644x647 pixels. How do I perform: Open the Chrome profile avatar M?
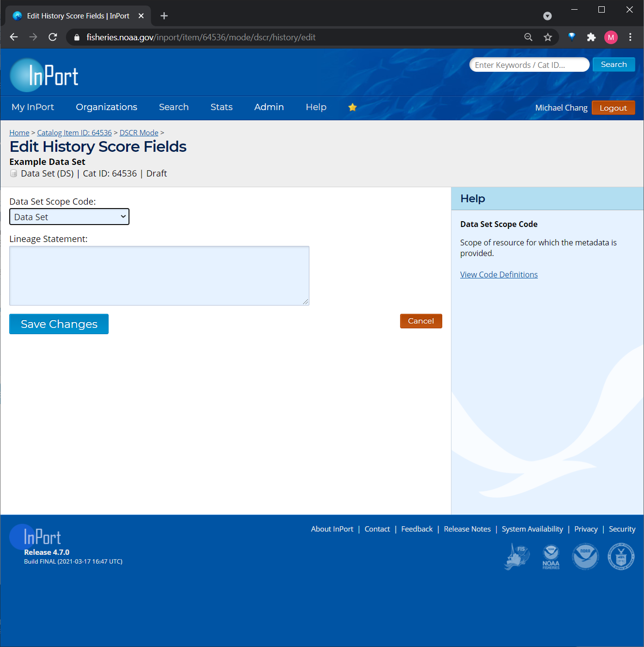pos(611,37)
